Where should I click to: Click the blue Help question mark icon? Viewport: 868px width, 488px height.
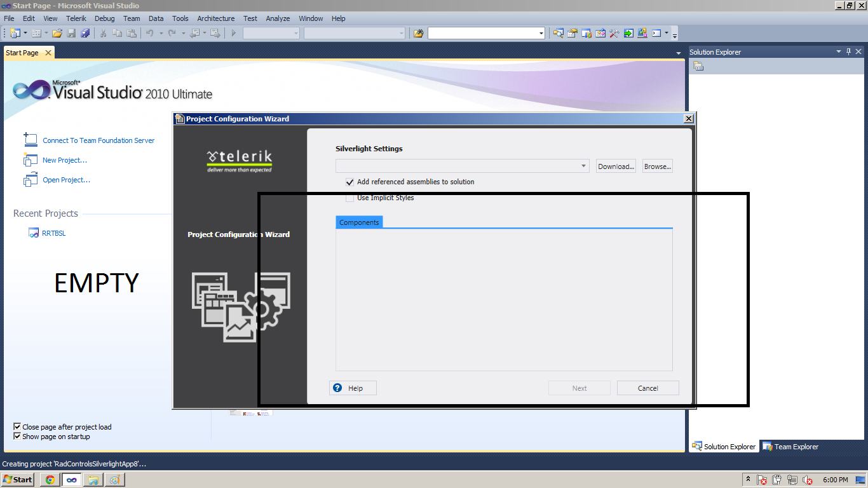(337, 388)
